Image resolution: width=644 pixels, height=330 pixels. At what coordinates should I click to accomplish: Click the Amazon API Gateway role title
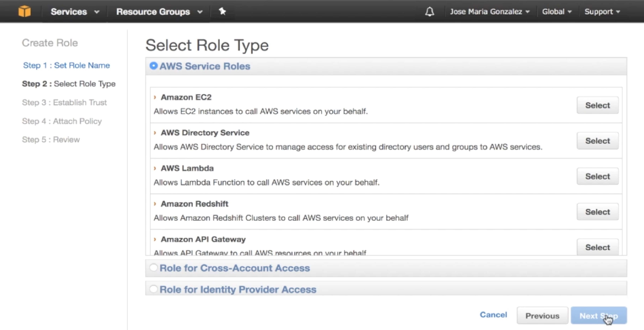click(x=203, y=239)
